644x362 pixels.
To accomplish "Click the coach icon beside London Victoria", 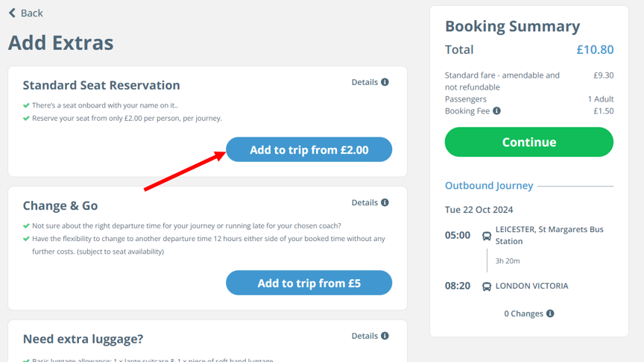I will [487, 287].
